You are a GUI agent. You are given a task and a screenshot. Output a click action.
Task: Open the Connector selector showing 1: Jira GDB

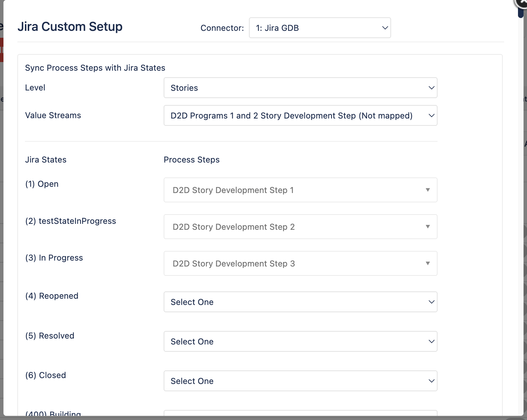(x=319, y=28)
